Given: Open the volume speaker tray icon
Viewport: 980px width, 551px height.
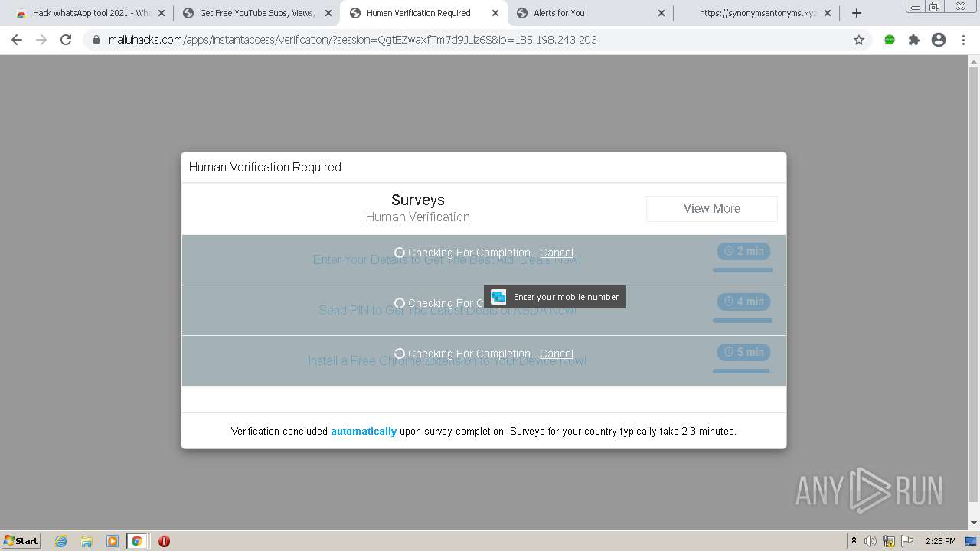Looking at the screenshot, I should pyautogui.click(x=871, y=541).
